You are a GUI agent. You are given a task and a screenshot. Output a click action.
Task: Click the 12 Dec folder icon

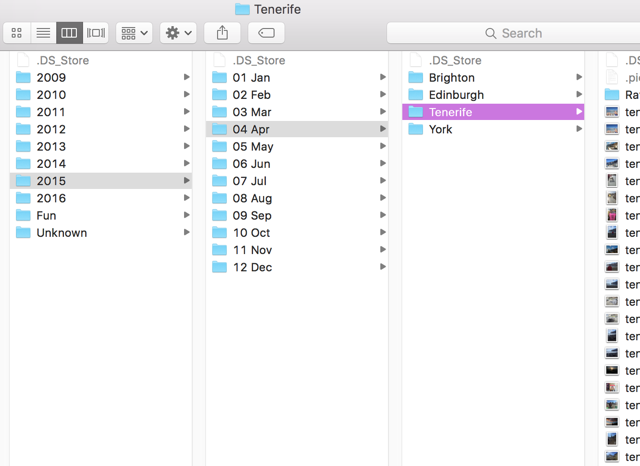220,267
